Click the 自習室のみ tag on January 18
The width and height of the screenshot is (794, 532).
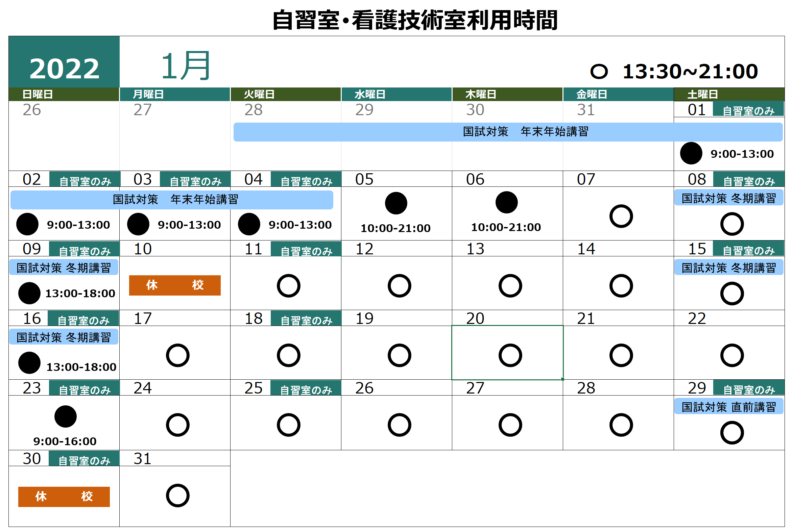306,319
